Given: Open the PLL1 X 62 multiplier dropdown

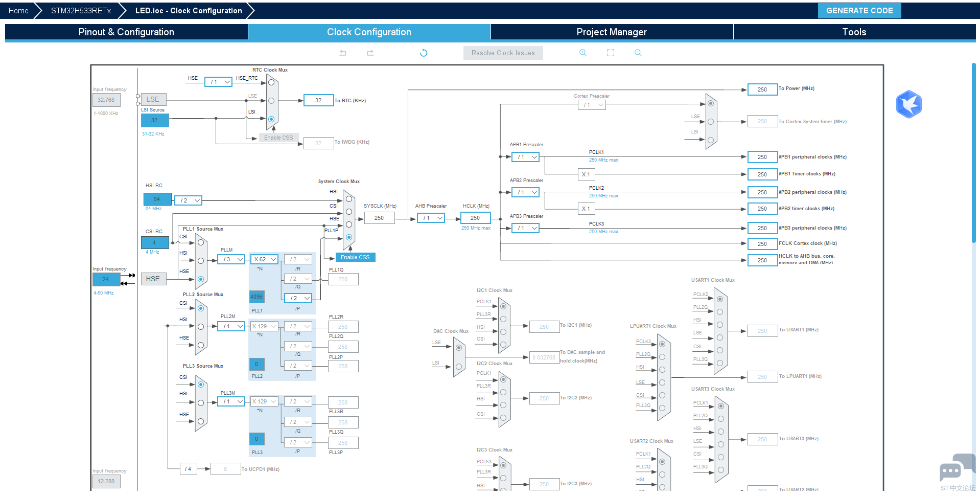Looking at the screenshot, I should (x=264, y=259).
